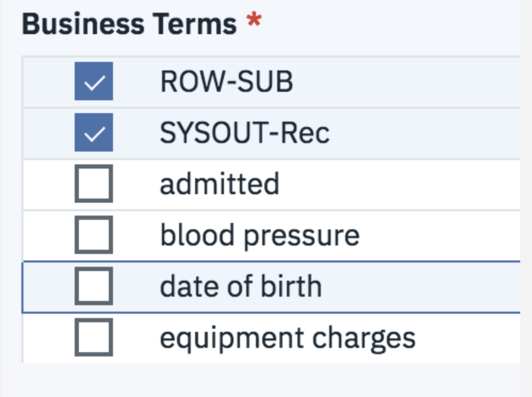The width and height of the screenshot is (532, 397).
Task: Check the blood pressure checkbox
Action: [94, 235]
